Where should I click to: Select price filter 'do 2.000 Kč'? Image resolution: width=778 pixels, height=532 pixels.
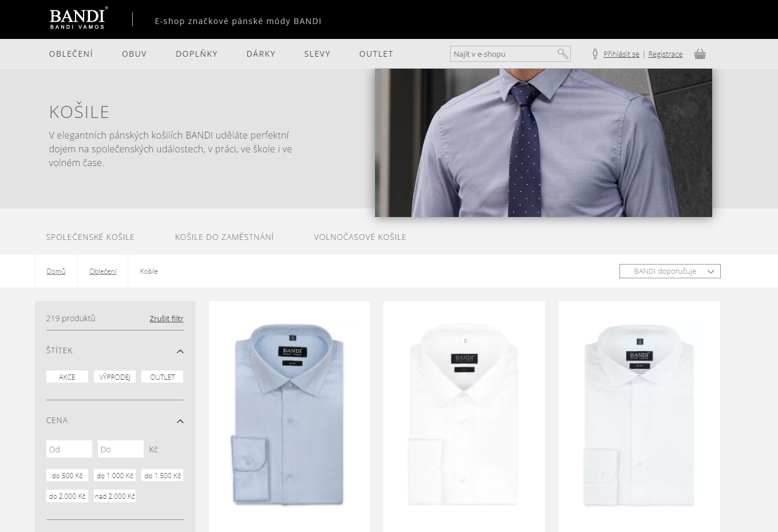tap(67, 496)
